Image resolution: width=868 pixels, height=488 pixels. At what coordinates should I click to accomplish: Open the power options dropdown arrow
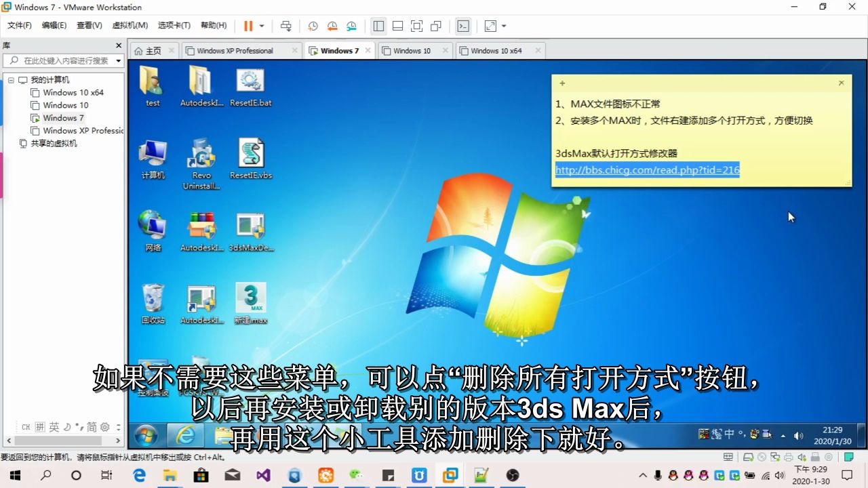pos(262,26)
